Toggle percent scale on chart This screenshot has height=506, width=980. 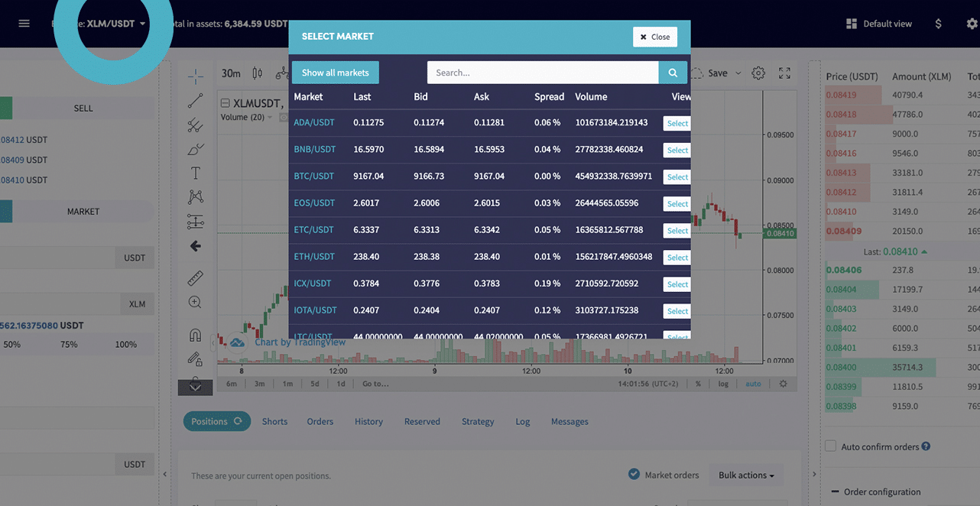pos(698,384)
